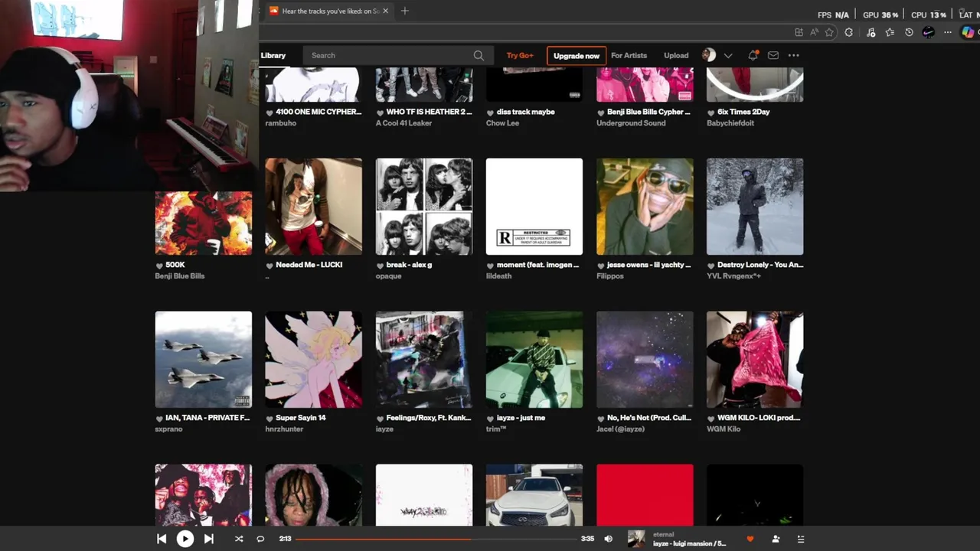This screenshot has height=551, width=980.
Task: Skip to the previous track in the player
Action: click(162, 539)
